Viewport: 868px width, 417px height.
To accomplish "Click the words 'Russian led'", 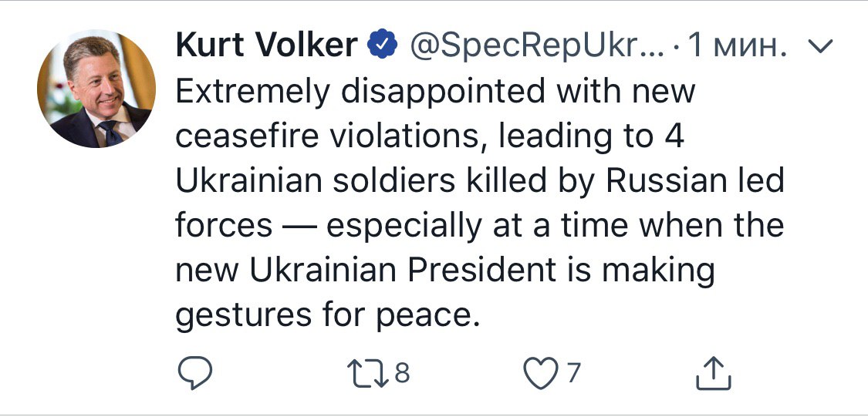I will coord(695,181).
